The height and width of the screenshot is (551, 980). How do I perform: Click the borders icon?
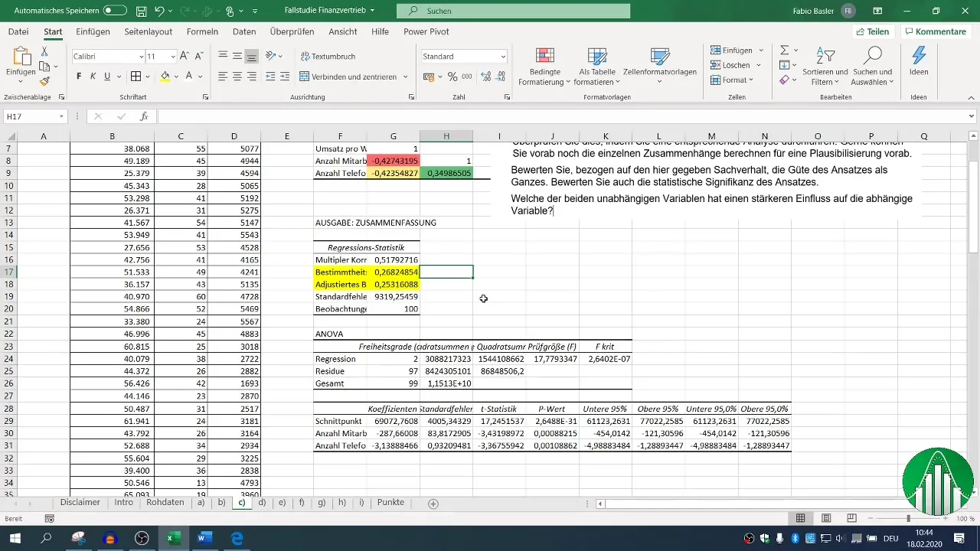click(x=136, y=77)
